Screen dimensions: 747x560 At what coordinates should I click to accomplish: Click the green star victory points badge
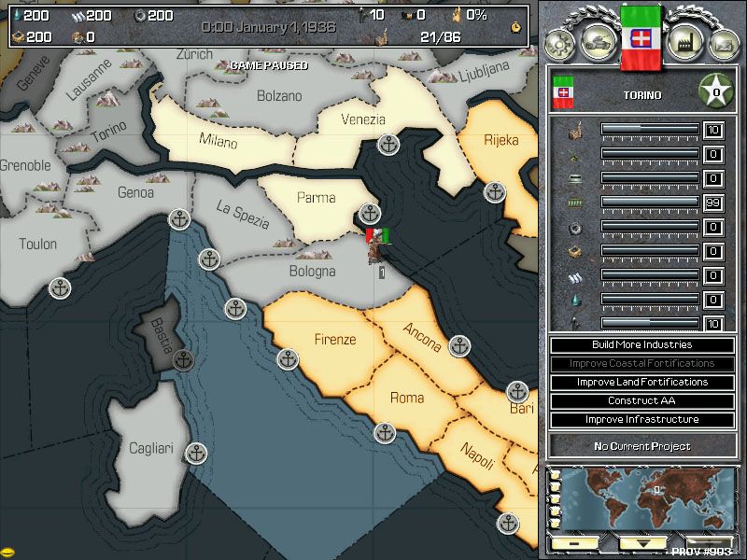(x=715, y=93)
